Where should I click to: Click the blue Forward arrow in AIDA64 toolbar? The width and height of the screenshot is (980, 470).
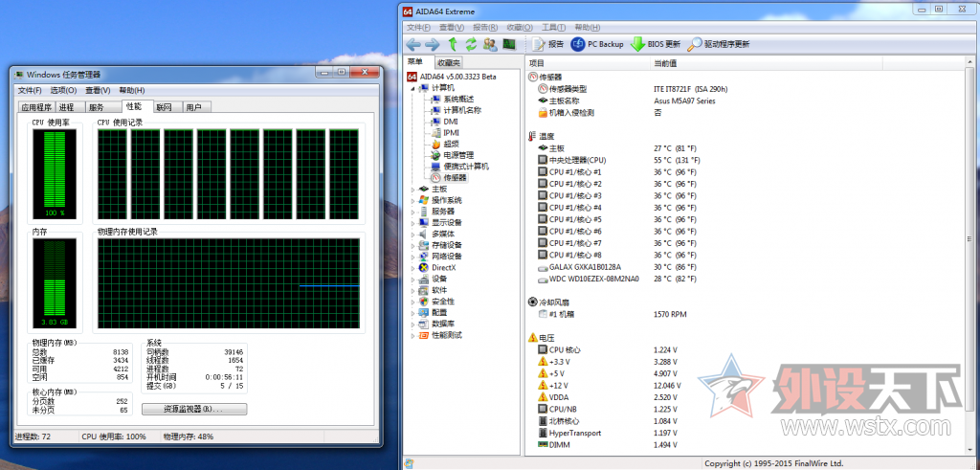[x=432, y=44]
